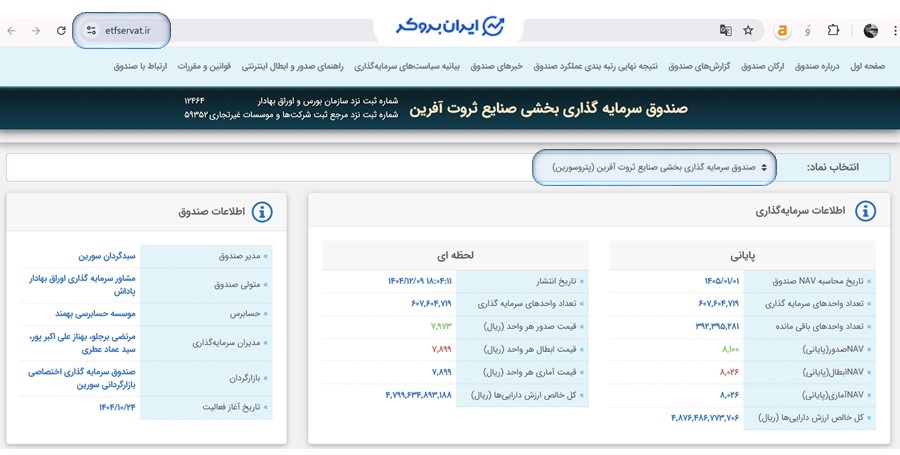
Task: Click لحظه ای total net assets value ۴,۷۹۹,۶۳۴,۸۹۳,۱۸۸
Action: click(x=418, y=395)
